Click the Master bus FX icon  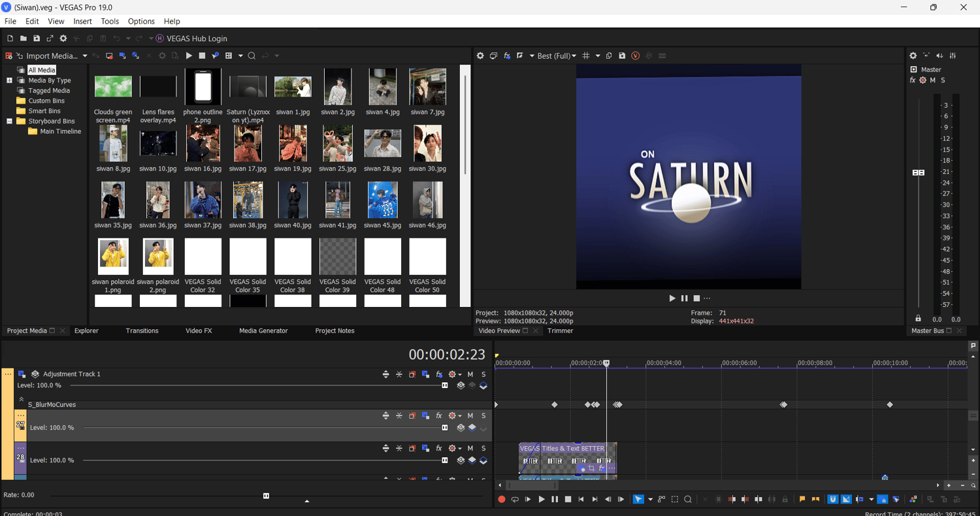tap(912, 80)
